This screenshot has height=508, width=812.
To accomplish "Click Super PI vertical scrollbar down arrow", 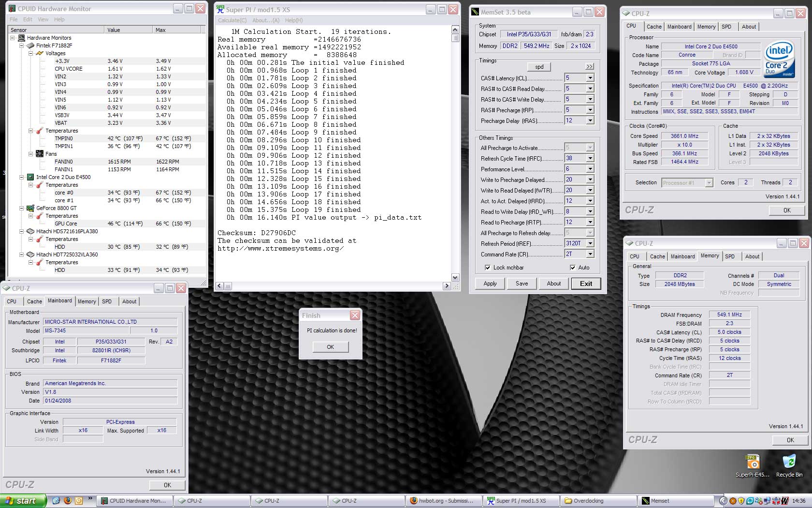I will (x=455, y=277).
